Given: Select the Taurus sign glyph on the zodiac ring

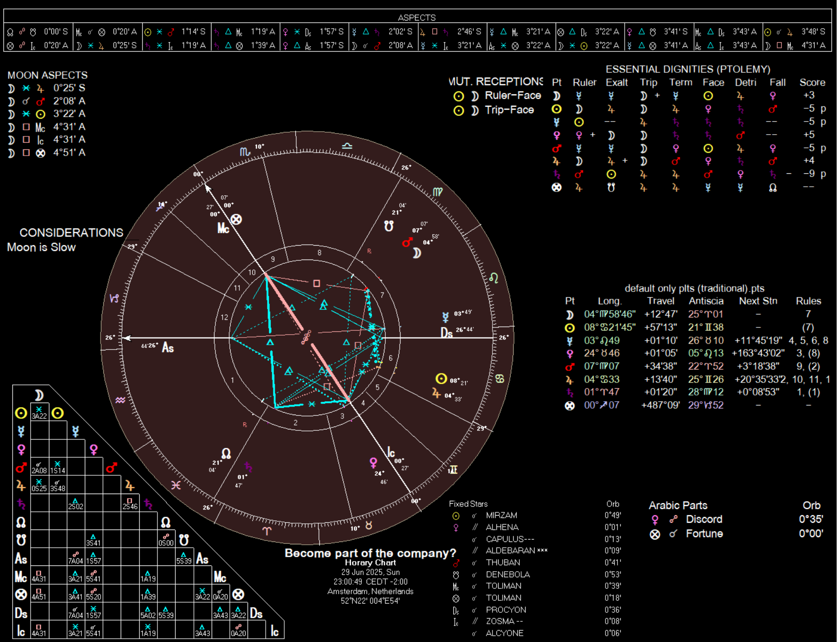Looking at the screenshot, I should coord(369,525).
